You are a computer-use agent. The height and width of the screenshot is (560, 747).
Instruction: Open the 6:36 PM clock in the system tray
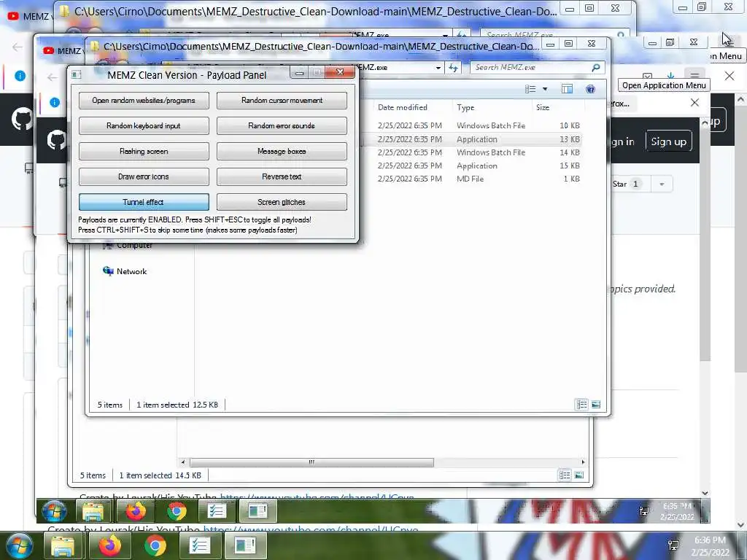[710, 546]
